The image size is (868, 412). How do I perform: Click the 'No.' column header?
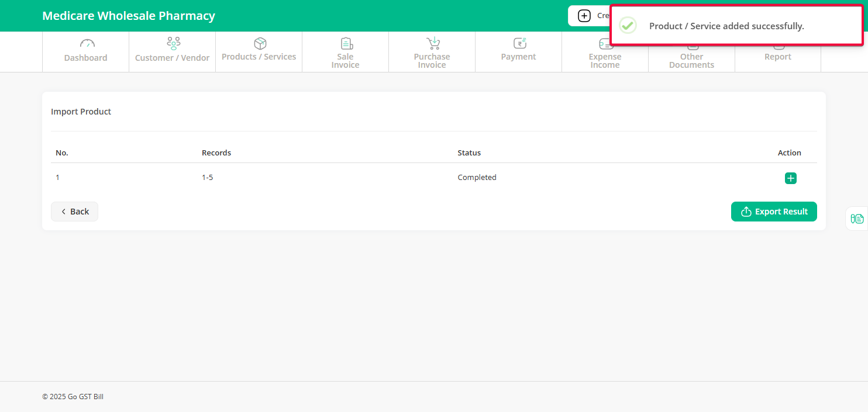[62, 153]
